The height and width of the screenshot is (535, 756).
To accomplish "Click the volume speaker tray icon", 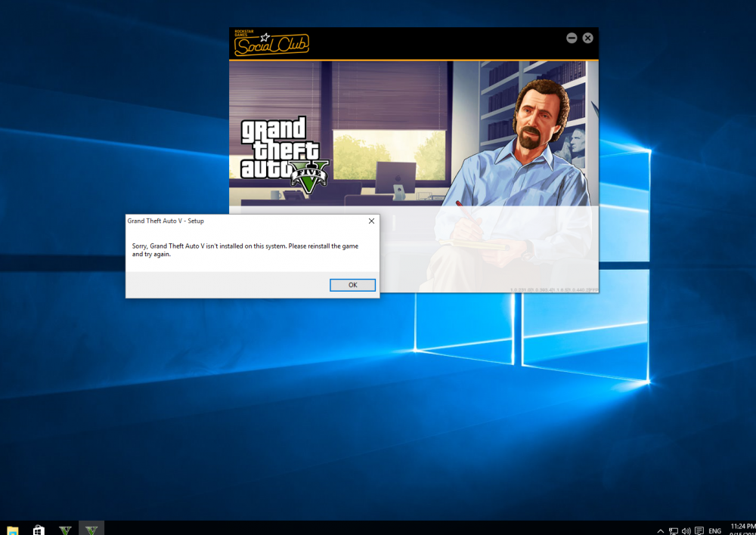I will (686, 531).
